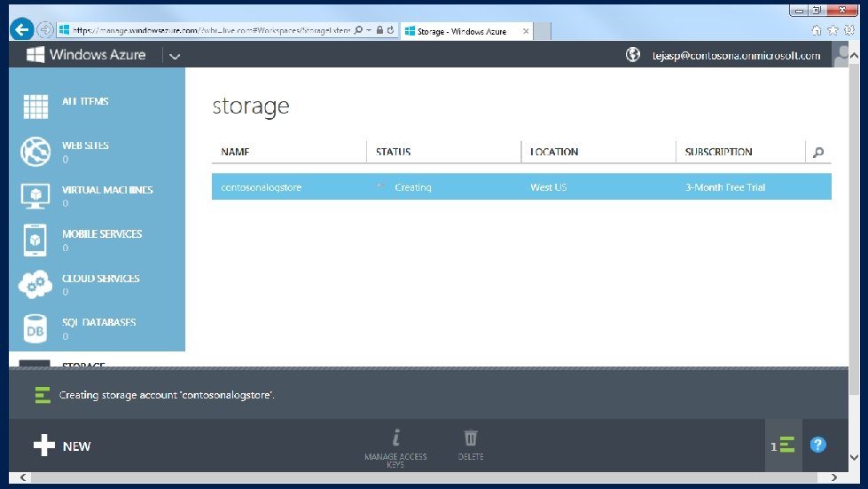Open the All Items grid icon
The width and height of the screenshot is (868, 489).
[35, 106]
